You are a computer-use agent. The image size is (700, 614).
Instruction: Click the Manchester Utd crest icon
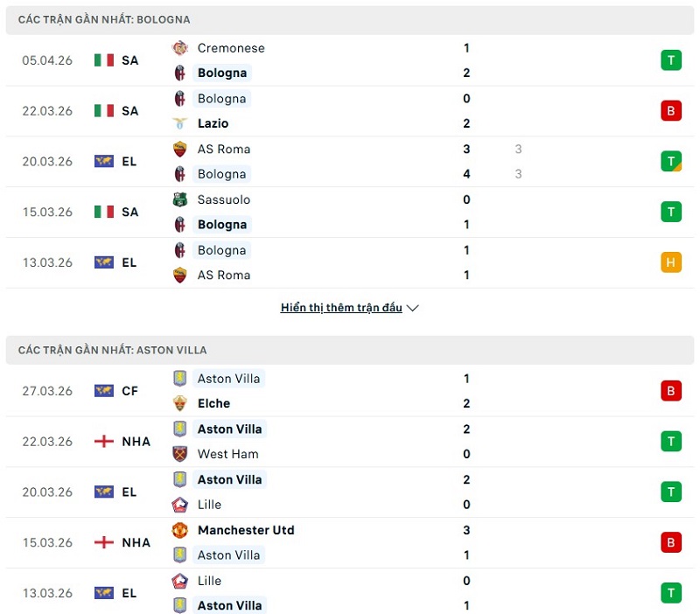[x=180, y=530]
